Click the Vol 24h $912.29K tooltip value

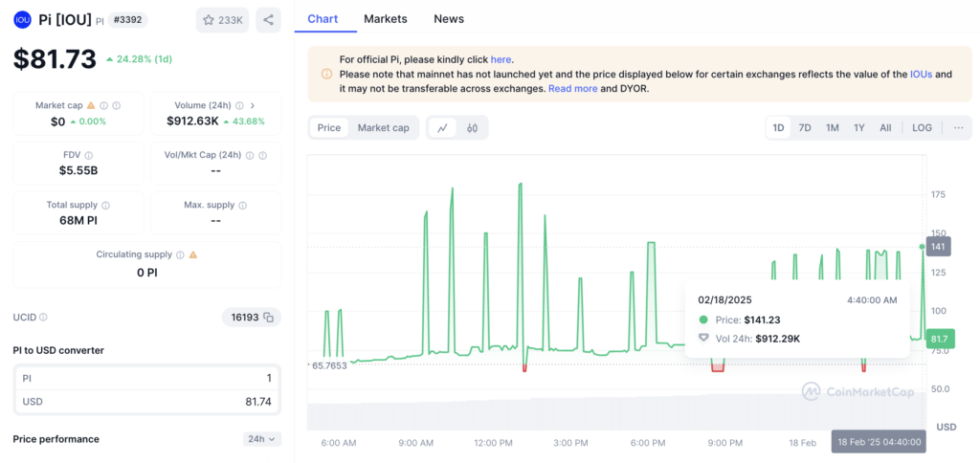point(777,339)
